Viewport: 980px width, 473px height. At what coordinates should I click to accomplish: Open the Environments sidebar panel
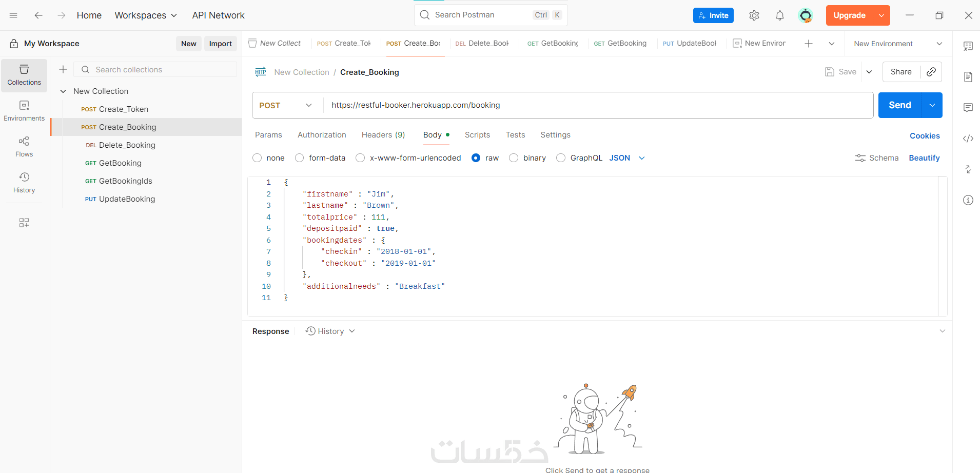(x=24, y=111)
